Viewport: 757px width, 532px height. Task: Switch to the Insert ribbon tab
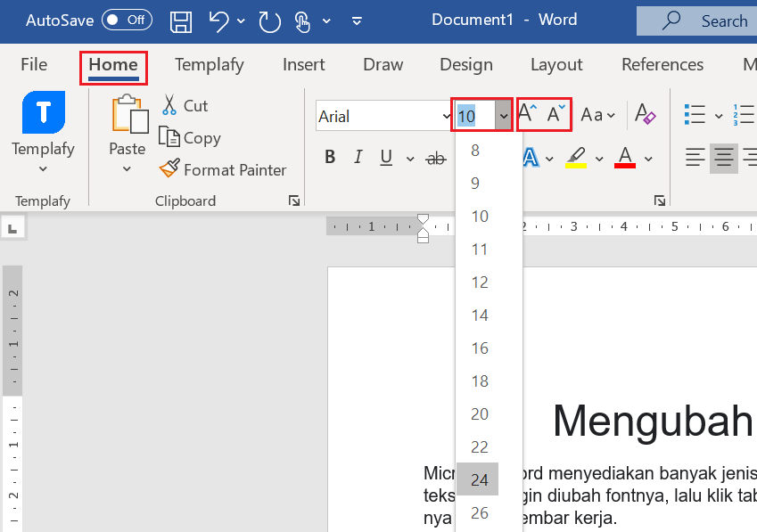(303, 64)
